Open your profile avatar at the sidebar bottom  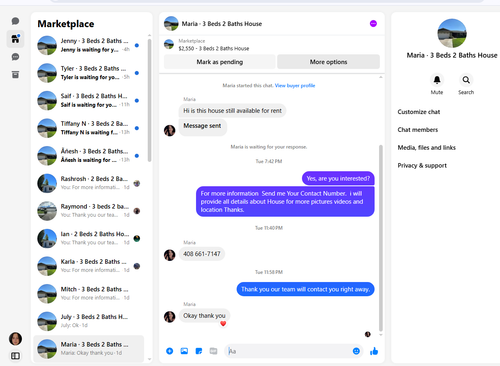click(x=15, y=339)
